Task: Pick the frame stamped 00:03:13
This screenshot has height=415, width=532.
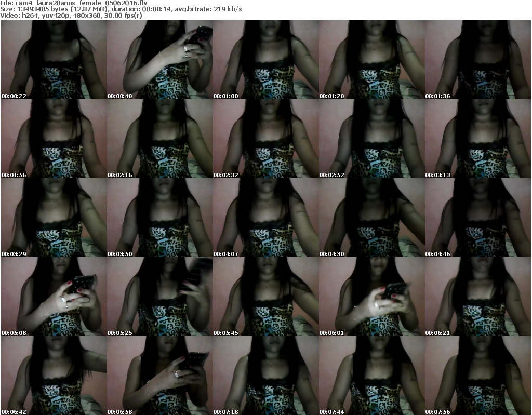Action: [x=478, y=139]
